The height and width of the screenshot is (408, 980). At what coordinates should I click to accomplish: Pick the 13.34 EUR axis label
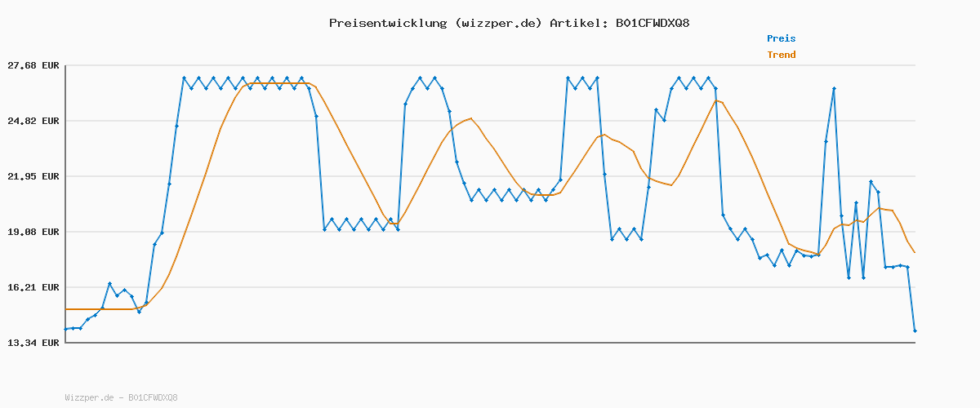coord(33,343)
